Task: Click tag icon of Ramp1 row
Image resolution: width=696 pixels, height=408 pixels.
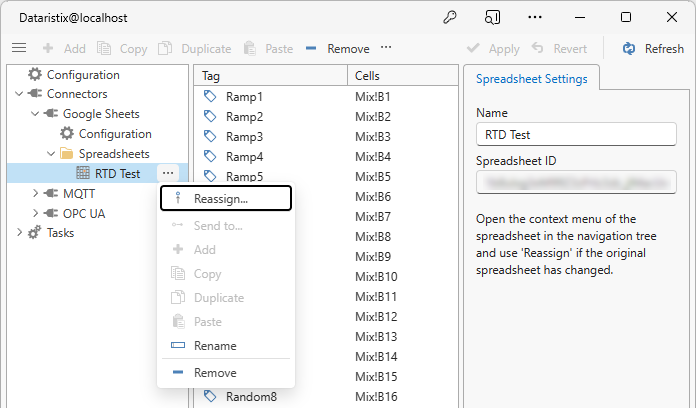Action: pos(210,96)
